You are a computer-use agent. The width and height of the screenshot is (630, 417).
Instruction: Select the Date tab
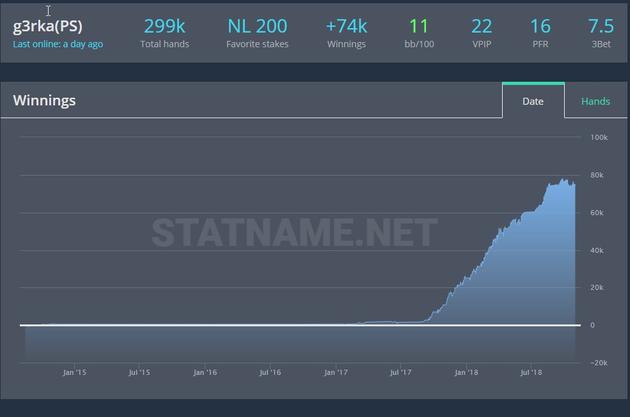[x=533, y=101]
